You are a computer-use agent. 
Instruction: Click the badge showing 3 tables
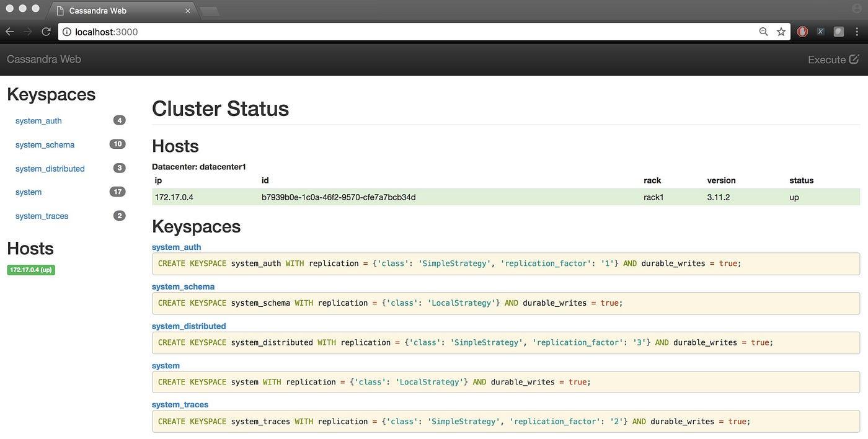click(x=120, y=168)
